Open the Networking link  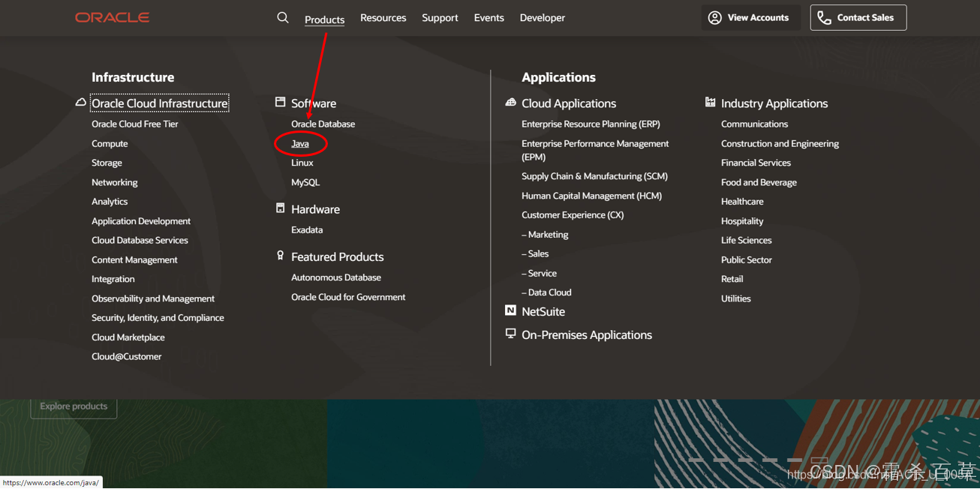click(114, 182)
